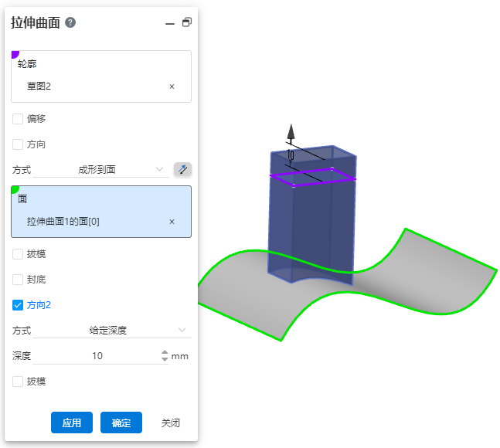Uncheck the 方向2 checkbox
This screenshot has height=448, width=500.
click(18, 305)
